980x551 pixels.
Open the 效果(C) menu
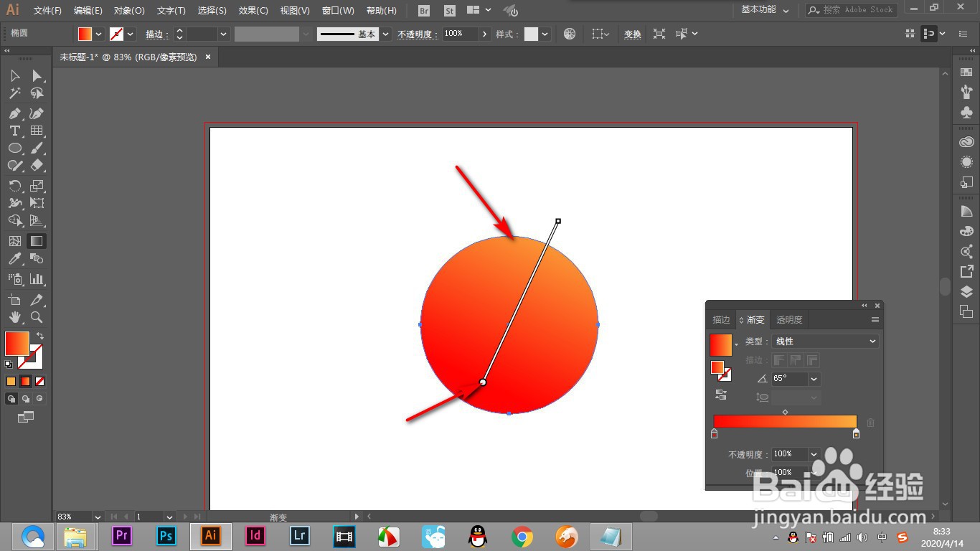253,11
